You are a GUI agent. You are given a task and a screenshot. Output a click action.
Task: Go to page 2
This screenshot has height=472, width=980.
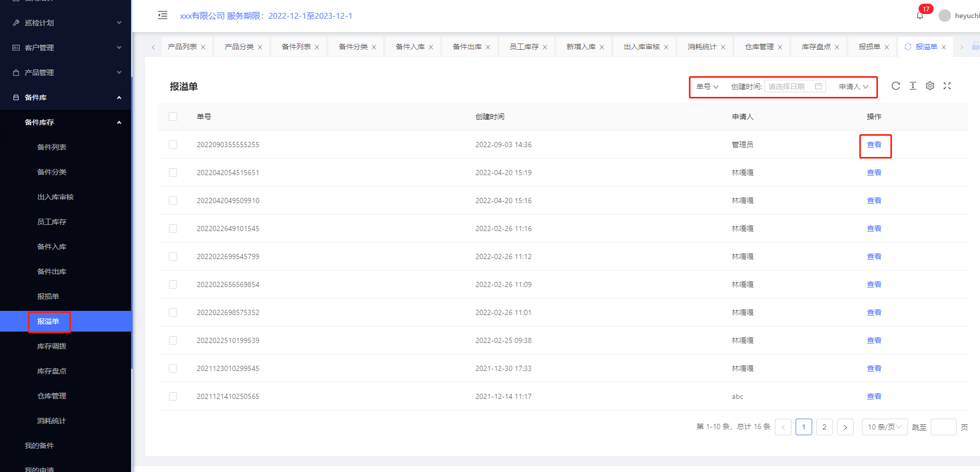coord(824,427)
